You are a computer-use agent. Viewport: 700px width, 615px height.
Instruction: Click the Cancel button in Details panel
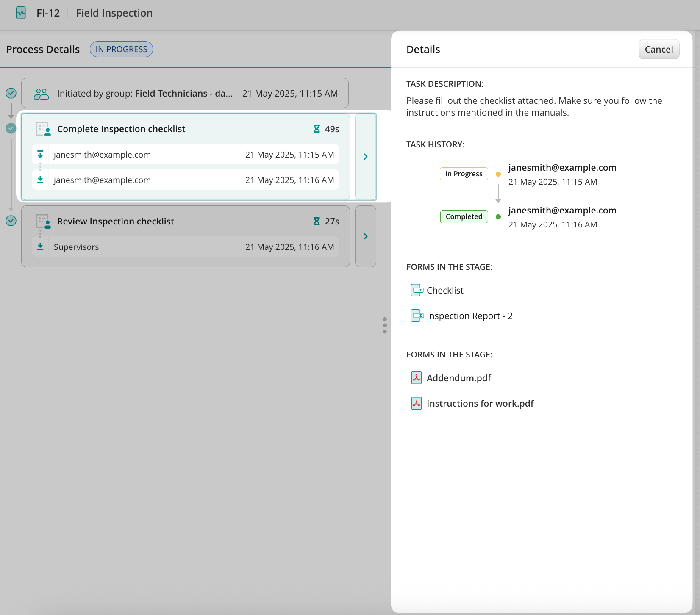pyautogui.click(x=658, y=50)
